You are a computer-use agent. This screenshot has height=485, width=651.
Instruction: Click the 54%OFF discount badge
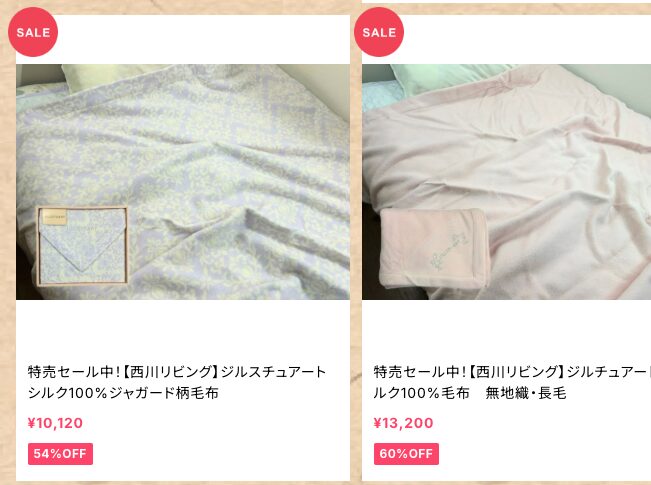[60, 454]
